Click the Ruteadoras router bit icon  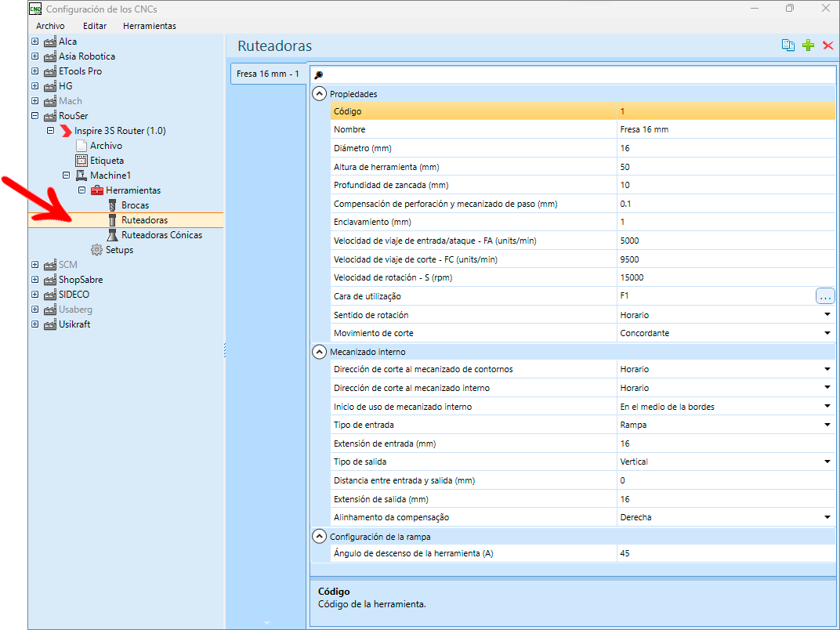(x=113, y=220)
